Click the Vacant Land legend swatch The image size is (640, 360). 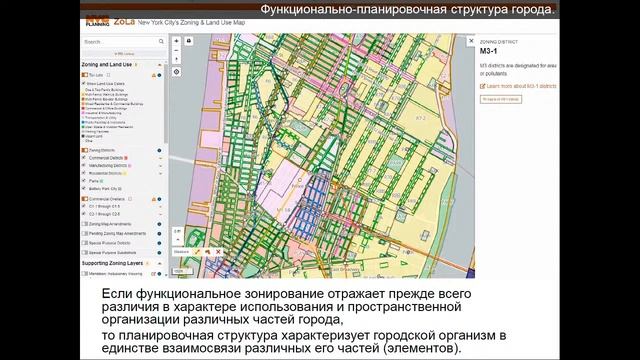coord(83,136)
